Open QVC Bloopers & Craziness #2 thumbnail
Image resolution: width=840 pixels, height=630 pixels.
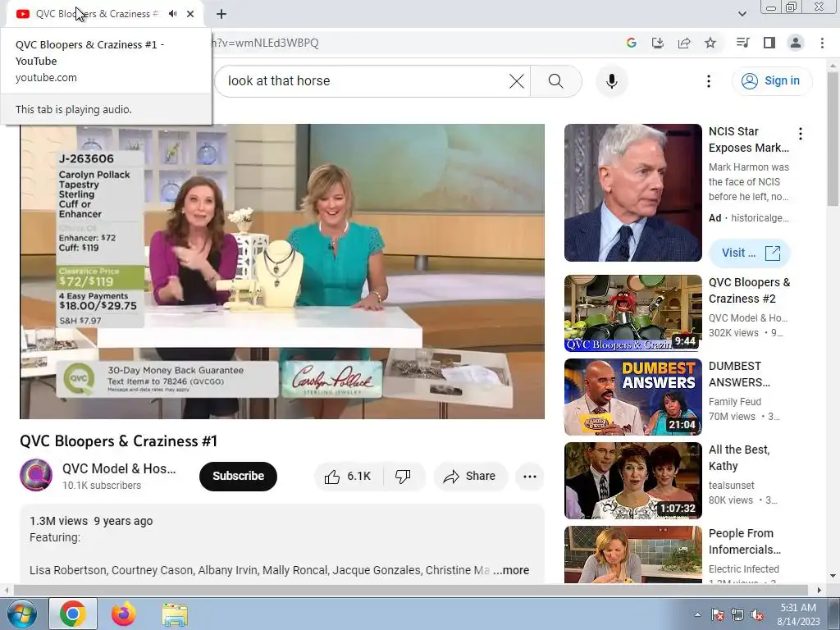pyautogui.click(x=632, y=313)
